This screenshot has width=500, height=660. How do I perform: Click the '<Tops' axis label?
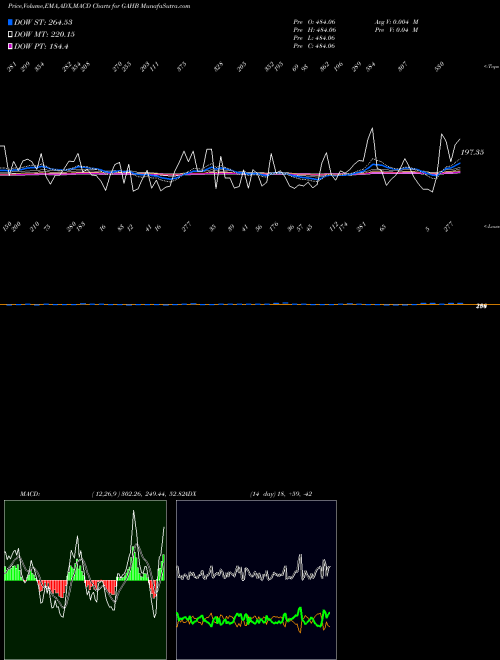coord(492,67)
